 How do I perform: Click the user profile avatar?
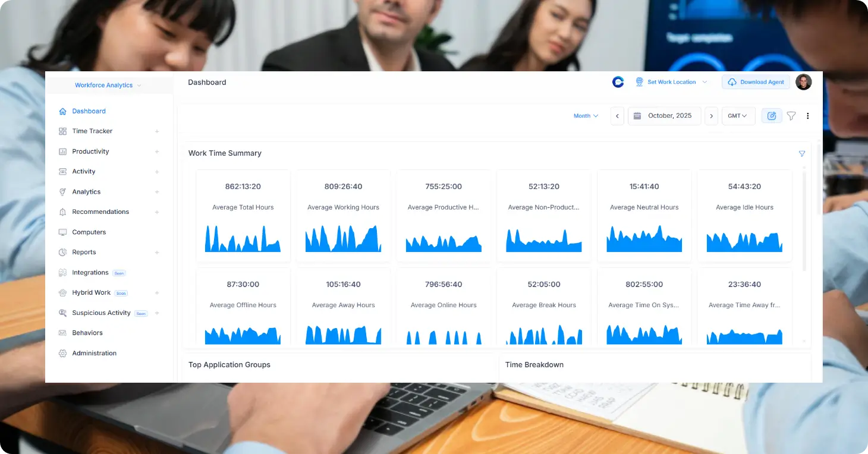[x=803, y=82]
